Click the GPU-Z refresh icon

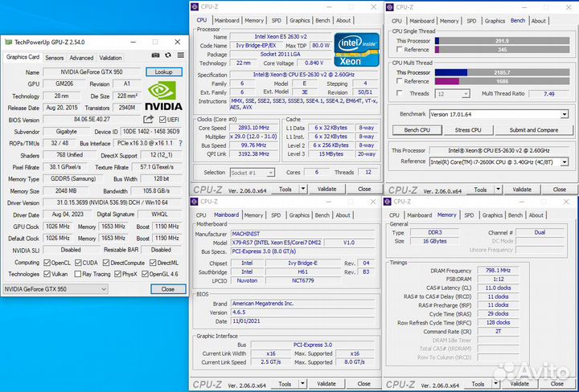(x=168, y=55)
